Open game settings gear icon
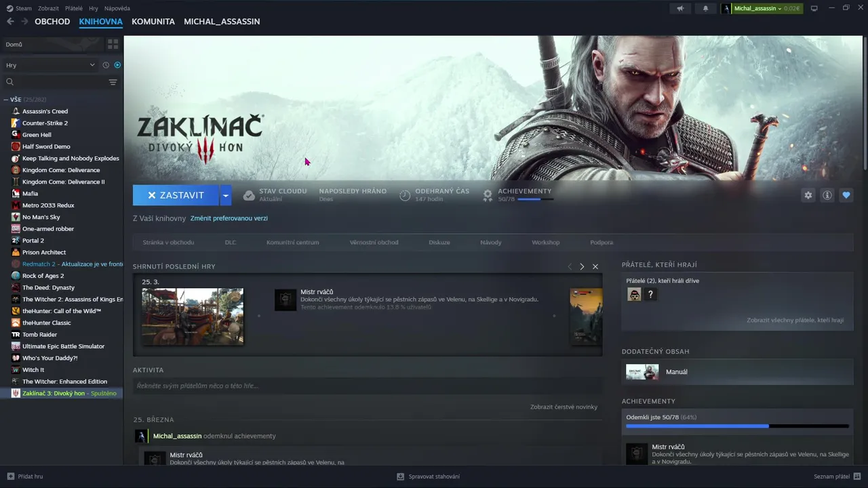868x488 pixels. [808, 195]
